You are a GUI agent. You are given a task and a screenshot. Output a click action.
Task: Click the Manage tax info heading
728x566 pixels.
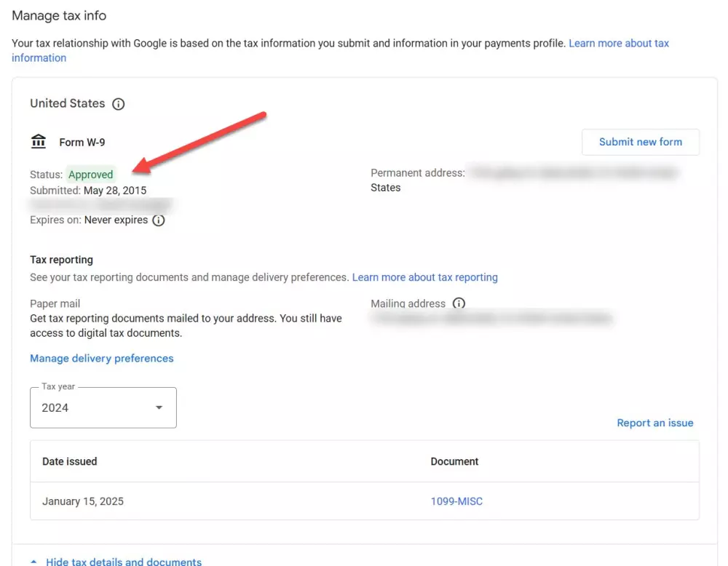[59, 15]
